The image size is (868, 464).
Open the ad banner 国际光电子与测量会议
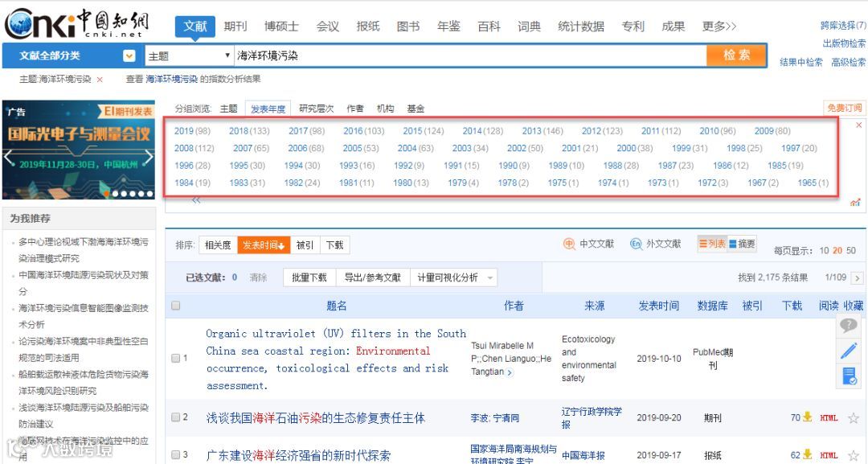[79, 150]
